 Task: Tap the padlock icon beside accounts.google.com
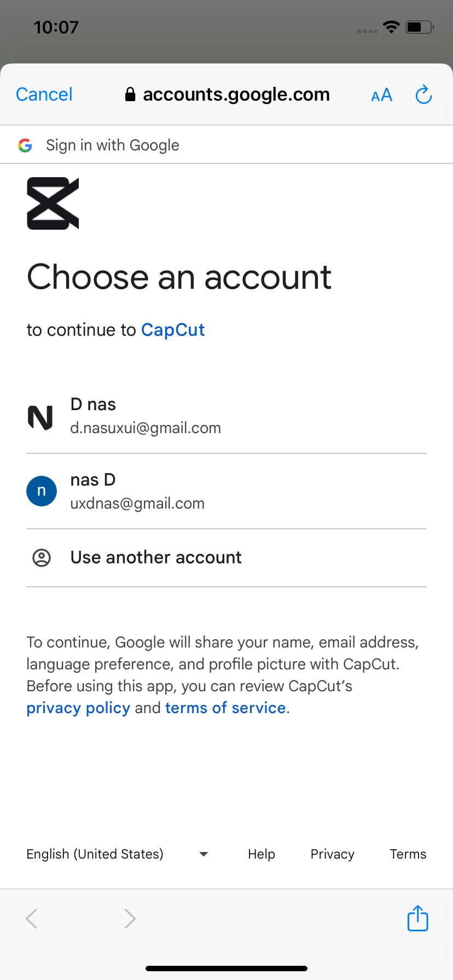[x=130, y=95]
